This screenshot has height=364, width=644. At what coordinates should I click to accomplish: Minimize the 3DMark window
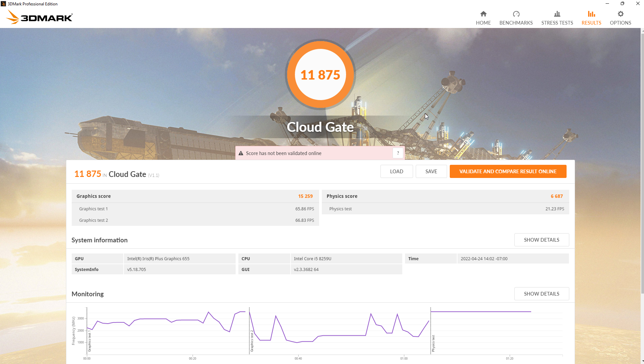[607, 4]
